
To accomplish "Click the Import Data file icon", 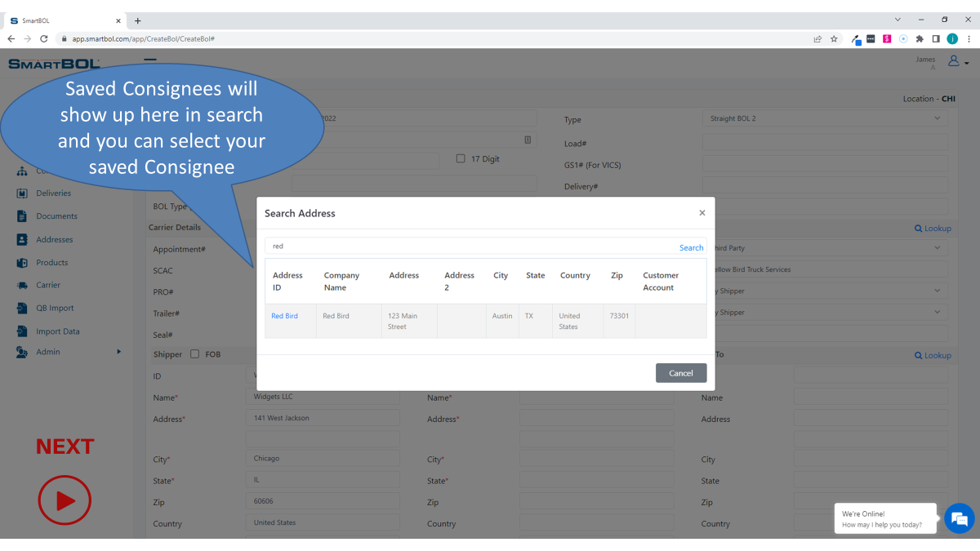I will [x=22, y=331].
